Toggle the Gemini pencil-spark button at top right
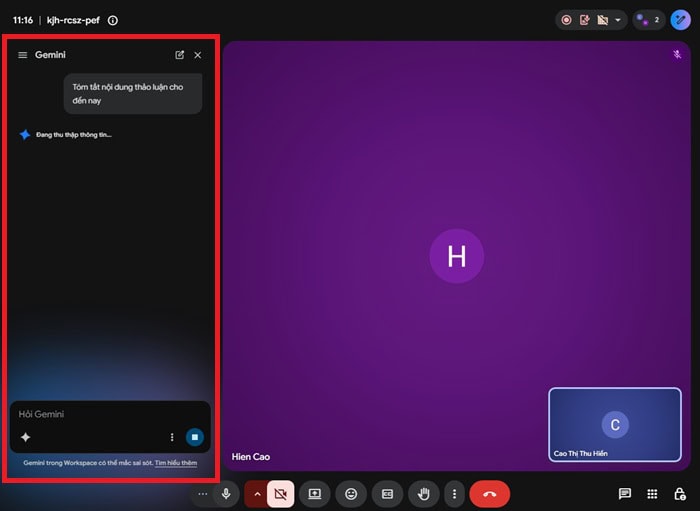The width and height of the screenshot is (700, 511). pos(680,20)
